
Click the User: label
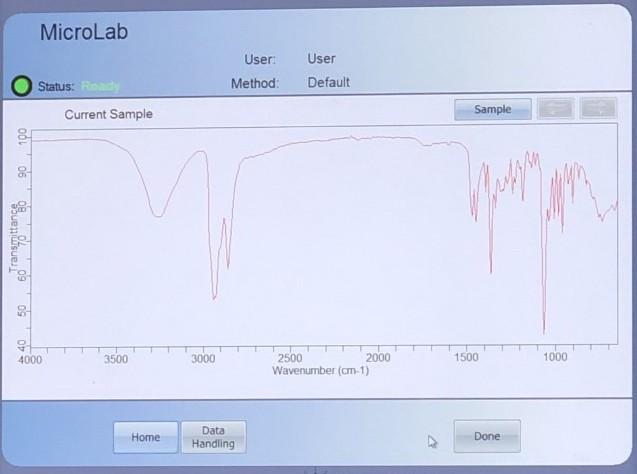tap(260, 60)
